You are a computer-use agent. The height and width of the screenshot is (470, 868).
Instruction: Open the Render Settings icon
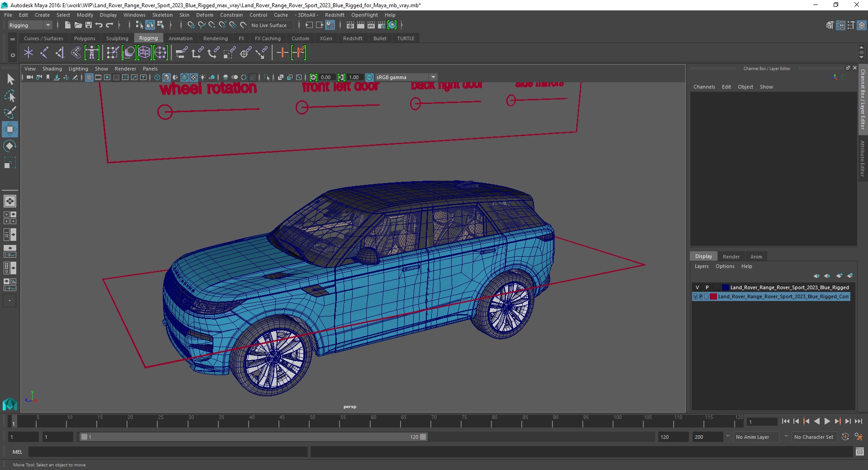pos(382,25)
